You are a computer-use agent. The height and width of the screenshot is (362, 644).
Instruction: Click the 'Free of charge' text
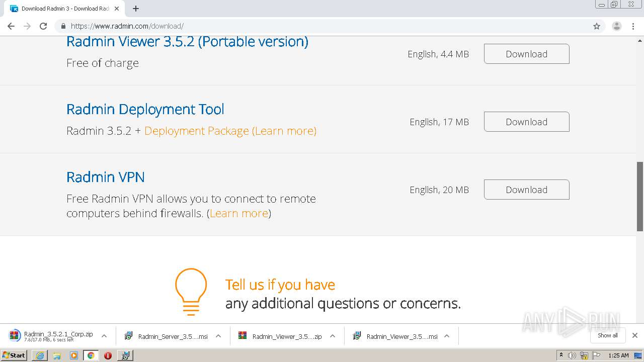(103, 63)
